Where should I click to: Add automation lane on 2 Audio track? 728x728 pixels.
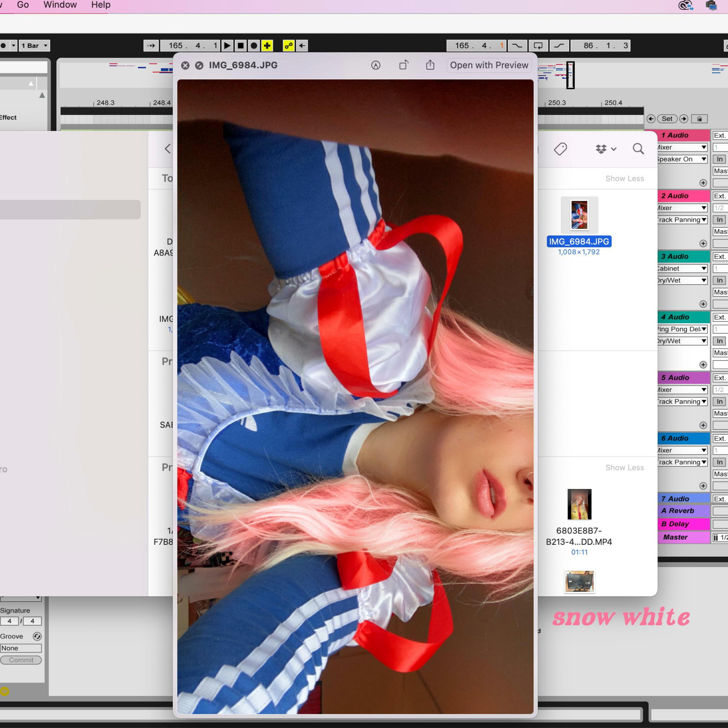(x=703, y=243)
